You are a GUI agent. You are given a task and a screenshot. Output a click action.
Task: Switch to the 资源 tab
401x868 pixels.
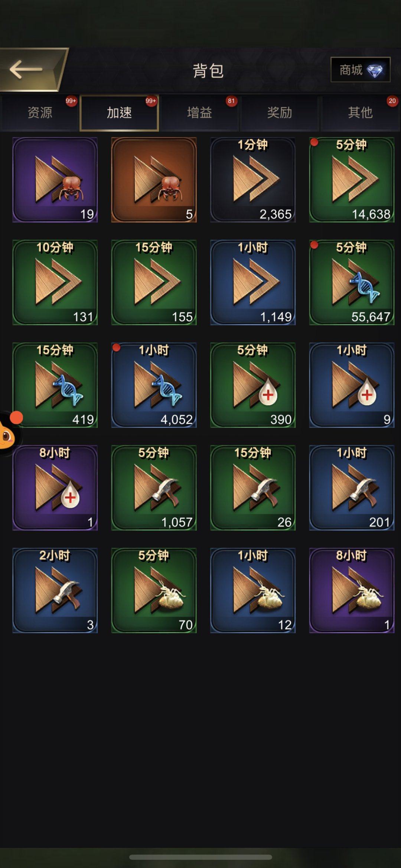pyautogui.click(x=40, y=113)
